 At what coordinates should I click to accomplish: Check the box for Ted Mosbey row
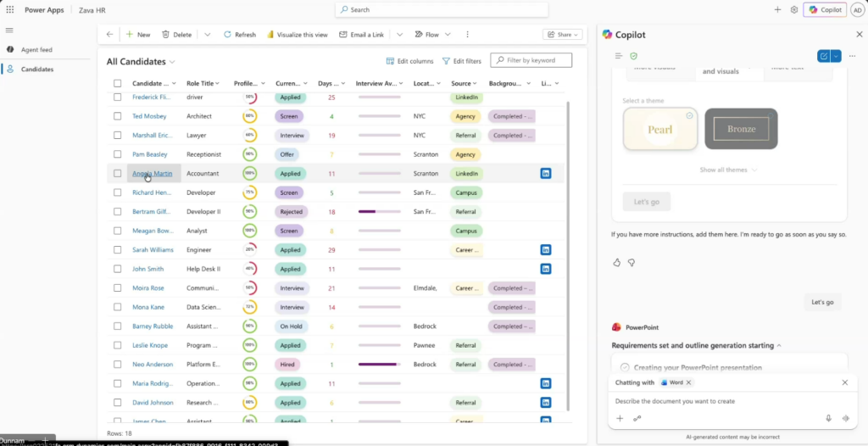118,116
